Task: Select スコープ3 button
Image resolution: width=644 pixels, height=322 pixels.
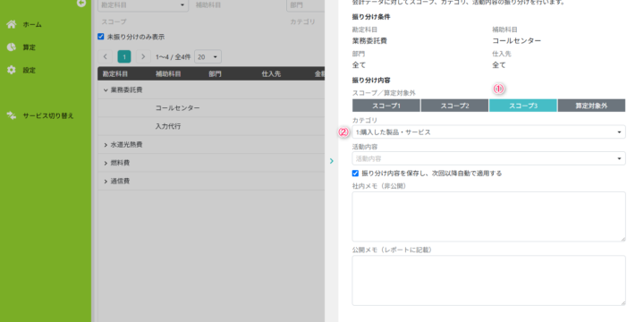Action: coord(523,106)
